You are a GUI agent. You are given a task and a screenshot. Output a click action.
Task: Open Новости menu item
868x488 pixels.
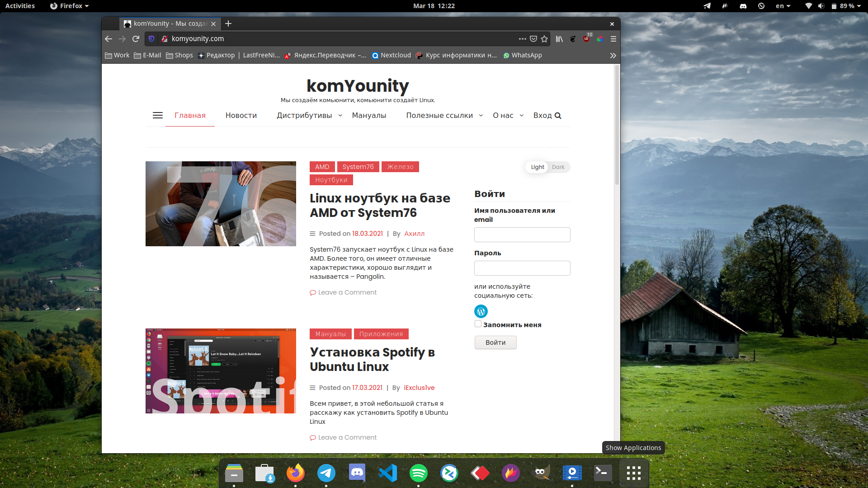(x=241, y=115)
